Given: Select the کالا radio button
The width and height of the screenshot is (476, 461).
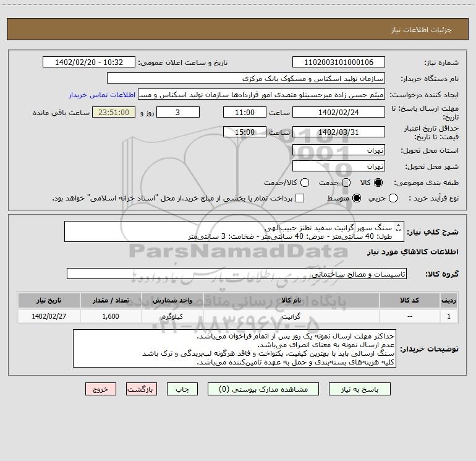Looking at the screenshot, I should [x=378, y=183].
